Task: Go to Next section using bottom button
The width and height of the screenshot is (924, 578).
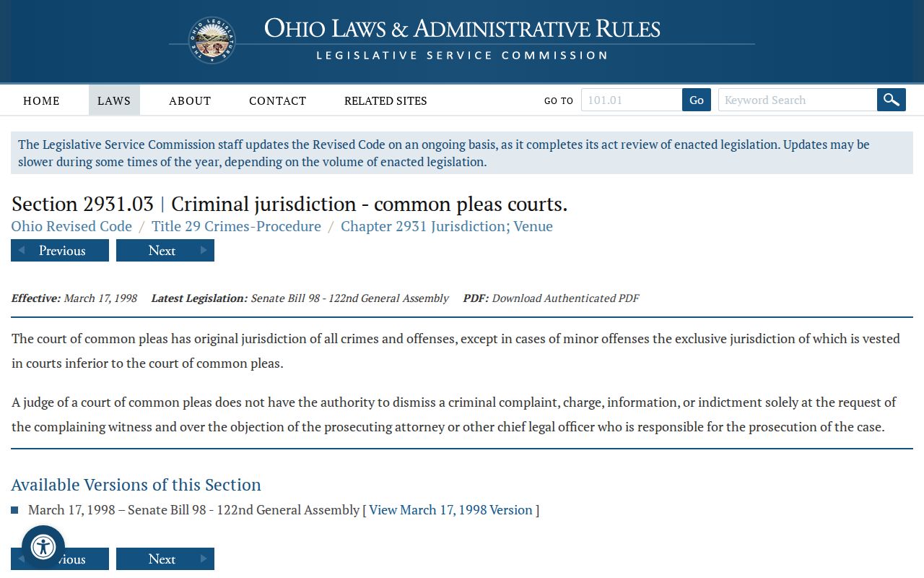Action: [x=165, y=558]
